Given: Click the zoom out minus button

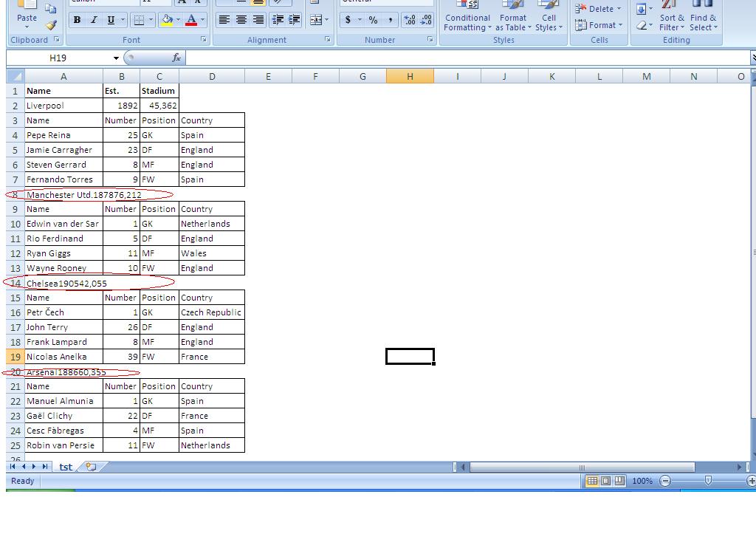Looking at the screenshot, I should [x=665, y=481].
